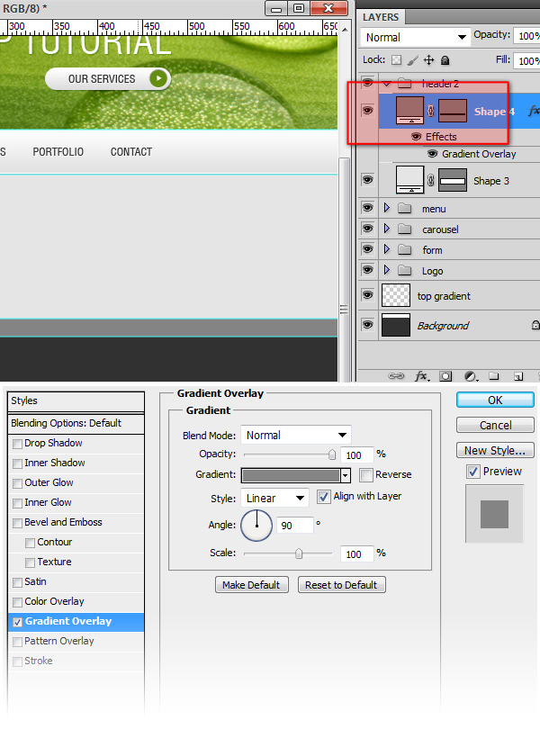The height and width of the screenshot is (756, 540).
Task: Click Reset to Default button
Action: [341, 585]
